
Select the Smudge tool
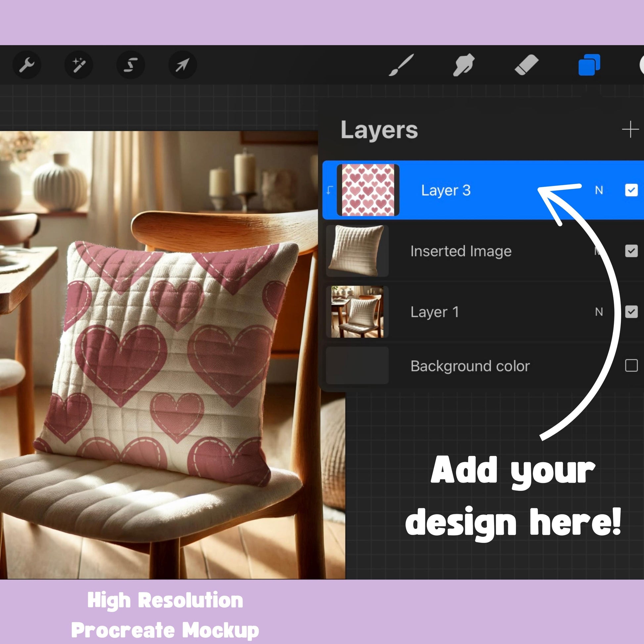pyautogui.click(x=464, y=65)
